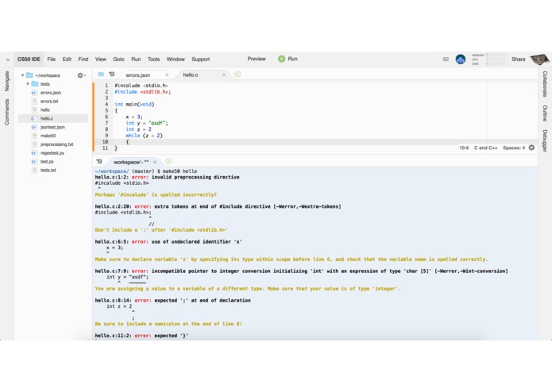Screen dimensions: 552x392
Task: Place cursor on line 'int z = 2'
Action: tap(138, 129)
